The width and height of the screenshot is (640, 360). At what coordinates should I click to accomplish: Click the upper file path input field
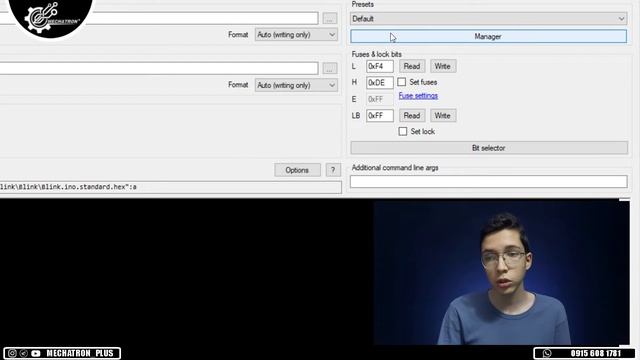click(x=159, y=18)
